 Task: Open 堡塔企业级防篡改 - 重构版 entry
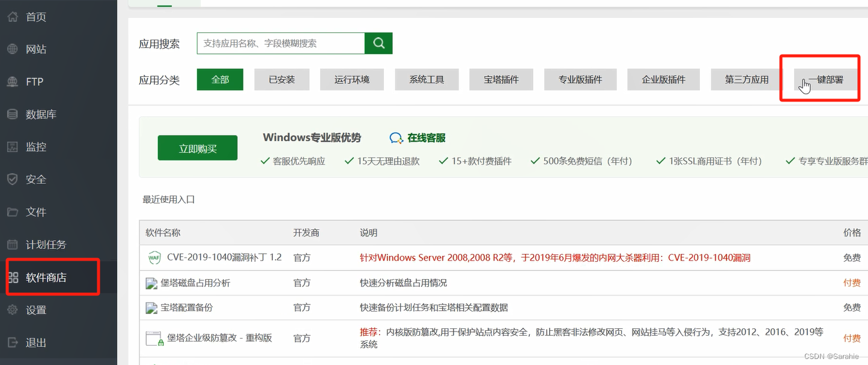pyautogui.click(x=219, y=338)
